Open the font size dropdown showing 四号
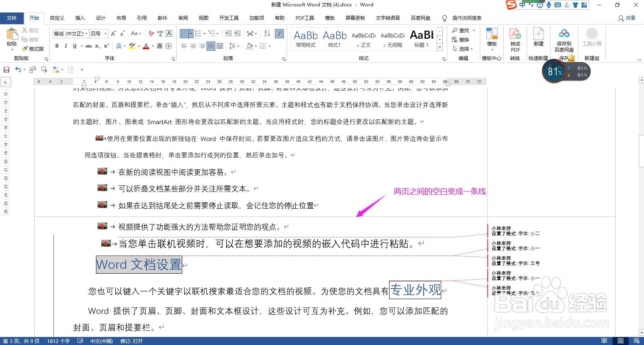The height and width of the screenshot is (345, 644). coord(105,33)
